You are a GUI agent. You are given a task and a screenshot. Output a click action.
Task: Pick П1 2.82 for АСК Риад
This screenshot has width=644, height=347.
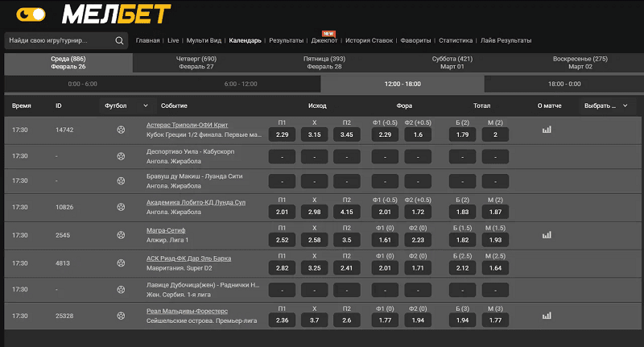tap(282, 268)
